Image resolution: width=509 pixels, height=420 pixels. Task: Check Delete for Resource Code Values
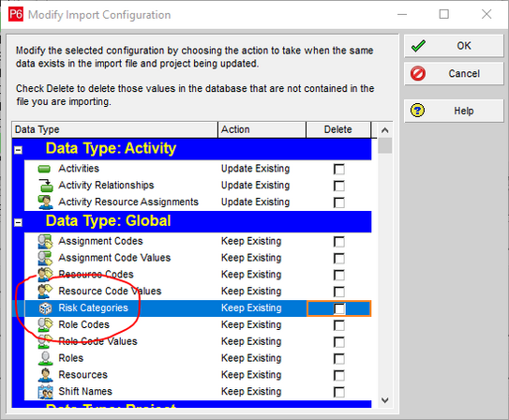point(339,292)
